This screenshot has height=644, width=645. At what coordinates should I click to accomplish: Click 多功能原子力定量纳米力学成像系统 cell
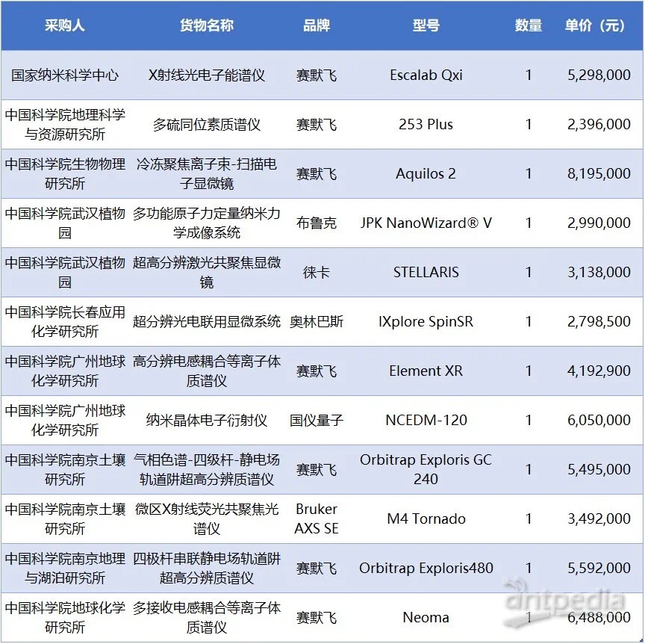(x=207, y=223)
